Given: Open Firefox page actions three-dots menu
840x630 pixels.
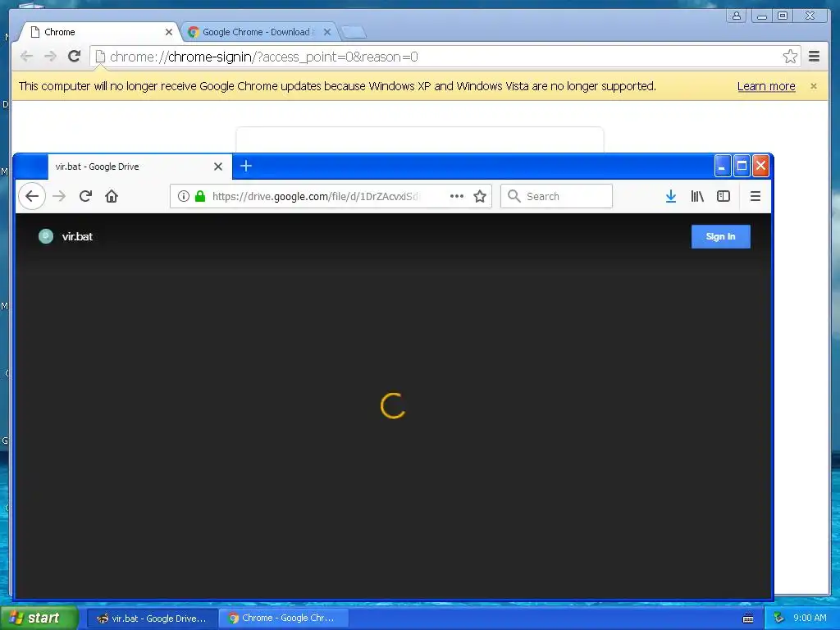Looking at the screenshot, I should (456, 196).
